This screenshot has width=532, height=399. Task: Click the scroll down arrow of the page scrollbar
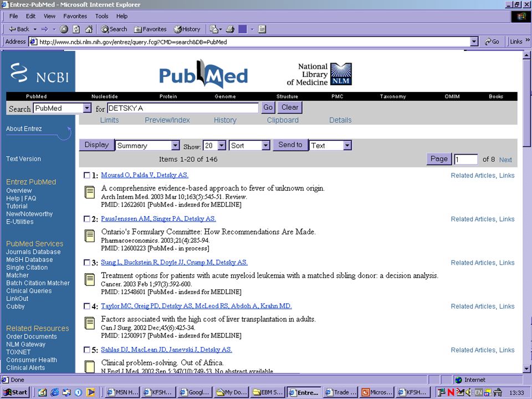(526, 369)
